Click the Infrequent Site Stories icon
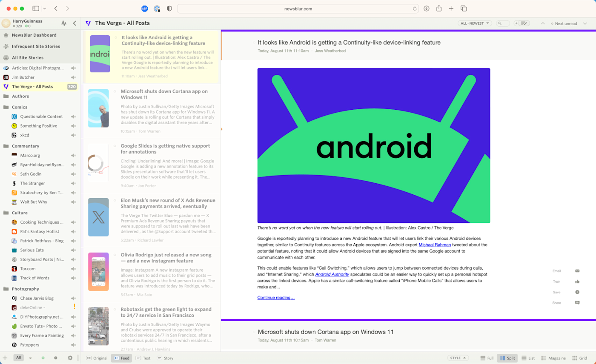This screenshot has height=364, width=596. (x=6, y=46)
